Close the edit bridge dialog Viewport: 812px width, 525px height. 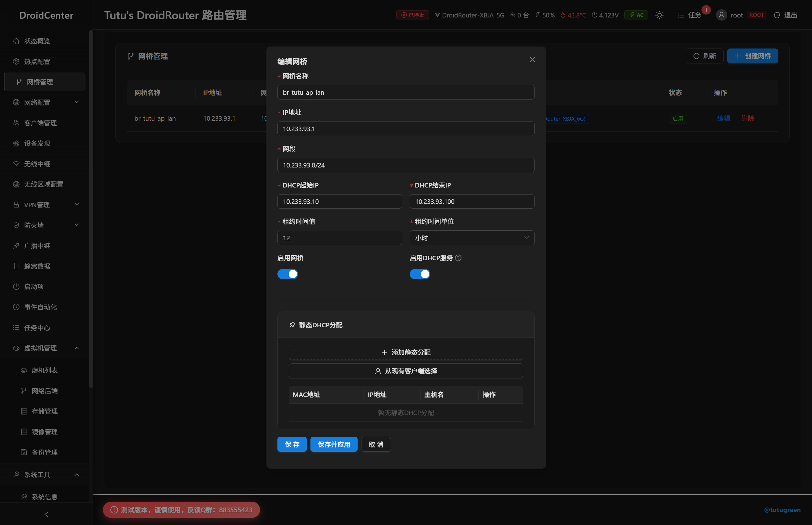pyautogui.click(x=532, y=60)
